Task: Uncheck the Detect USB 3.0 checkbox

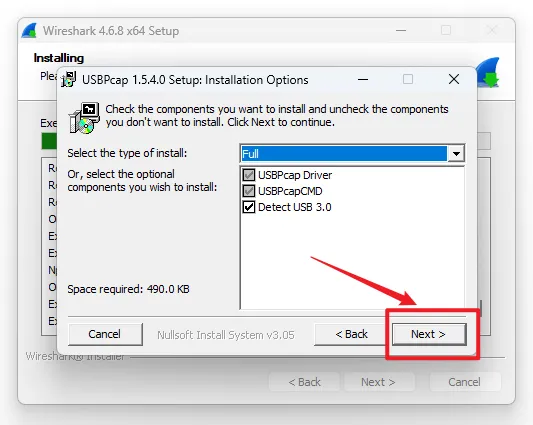Action: pyautogui.click(x=249, y=207)
